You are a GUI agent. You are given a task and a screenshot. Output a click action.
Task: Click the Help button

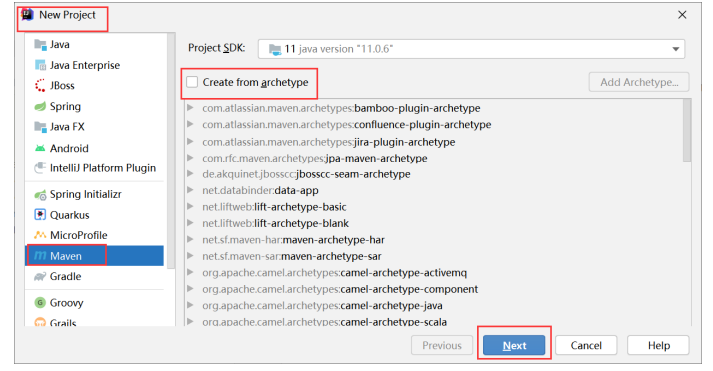click(x=658, y=346)
